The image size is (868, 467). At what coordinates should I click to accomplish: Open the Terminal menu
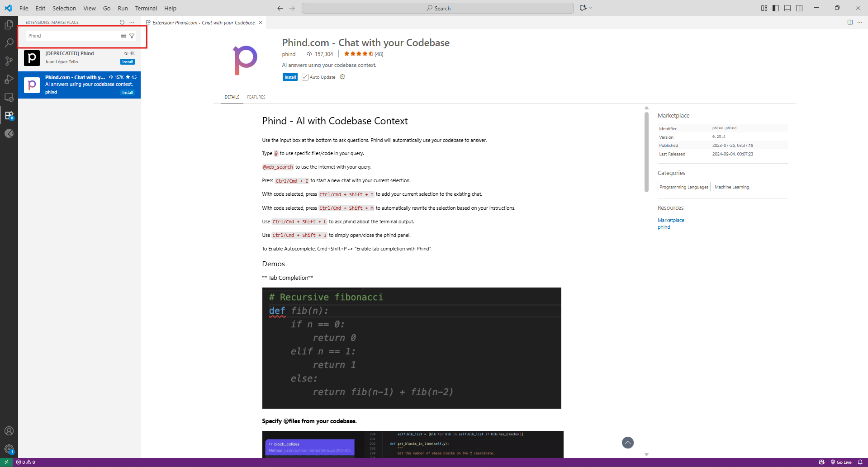(146, 8)
